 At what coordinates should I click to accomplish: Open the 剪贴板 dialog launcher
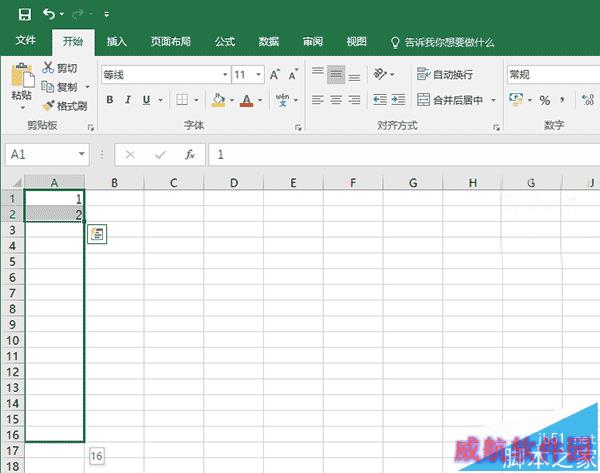coord(91,128)
